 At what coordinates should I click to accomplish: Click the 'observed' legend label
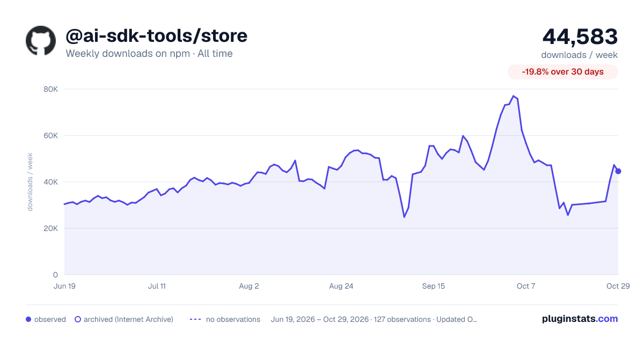[x=50, y=319]
